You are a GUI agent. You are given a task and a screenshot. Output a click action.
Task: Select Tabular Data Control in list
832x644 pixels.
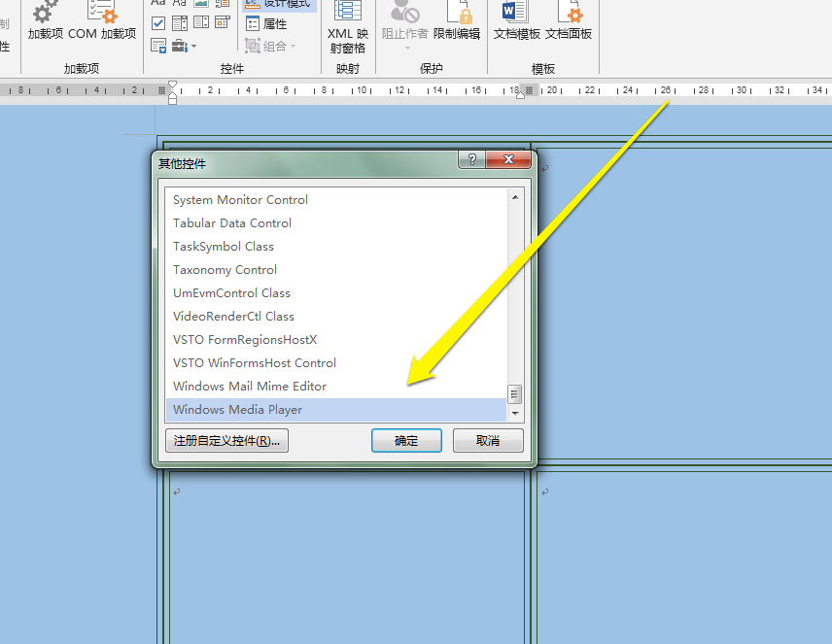(336, 223)
